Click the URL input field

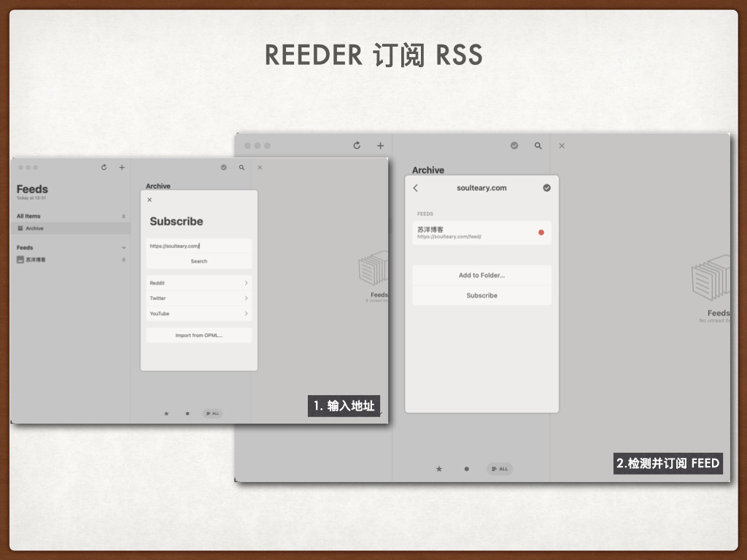(x=198, y=246)
